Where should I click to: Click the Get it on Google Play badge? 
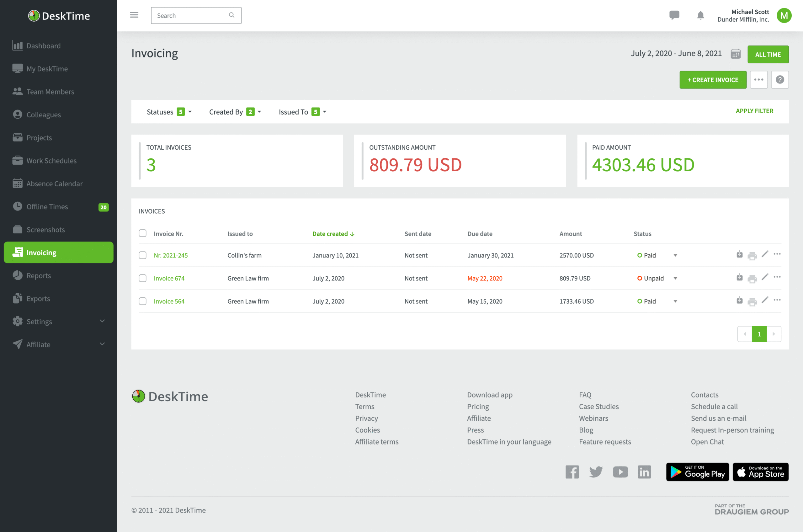pyautogui.click(x=698, y=472)
